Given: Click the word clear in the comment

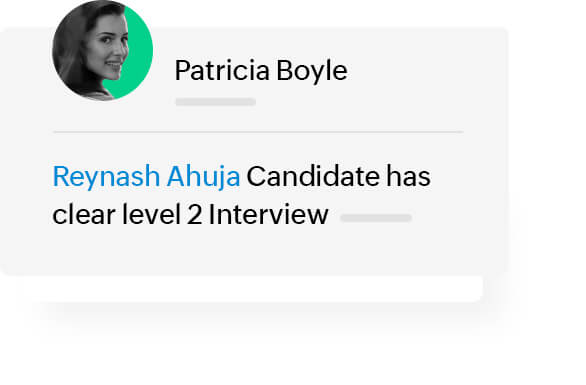Looking at the screenshot, I should [x=84, y=214].
